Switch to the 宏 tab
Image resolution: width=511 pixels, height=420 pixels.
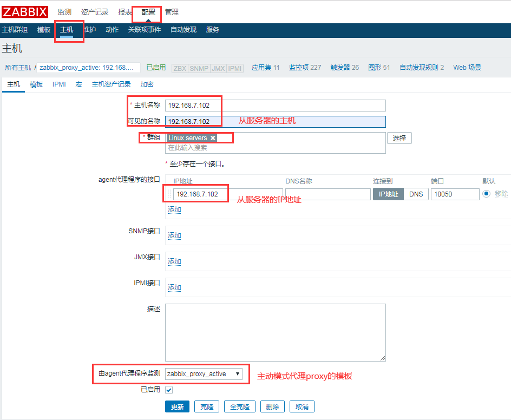tap(78, 84)
